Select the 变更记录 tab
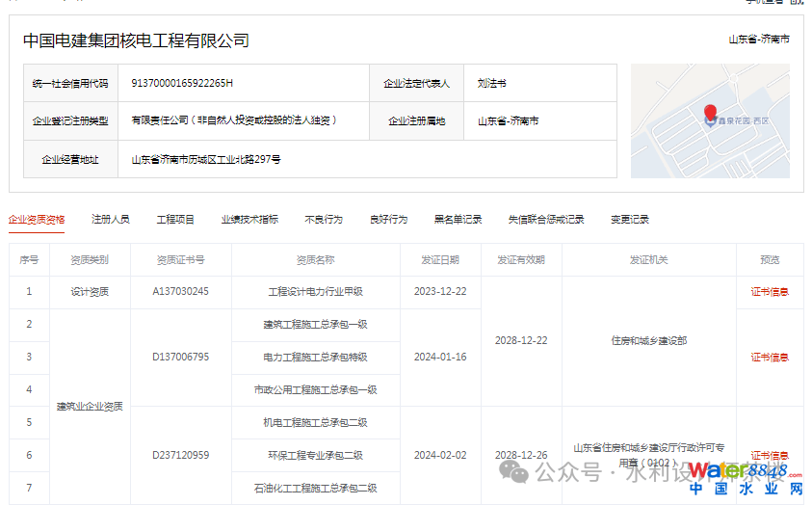812x505 pixels. coord(629,220)
